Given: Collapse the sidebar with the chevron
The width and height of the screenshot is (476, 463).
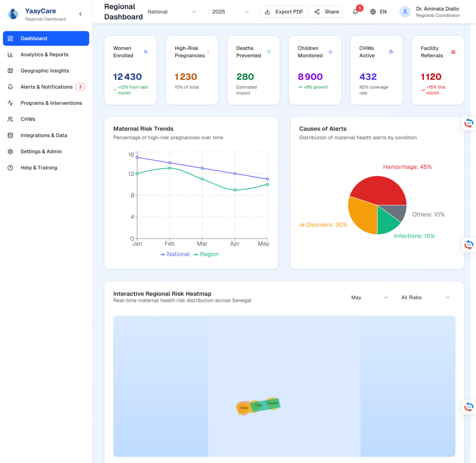Looking at the screenshot, I should pos(80,14).
